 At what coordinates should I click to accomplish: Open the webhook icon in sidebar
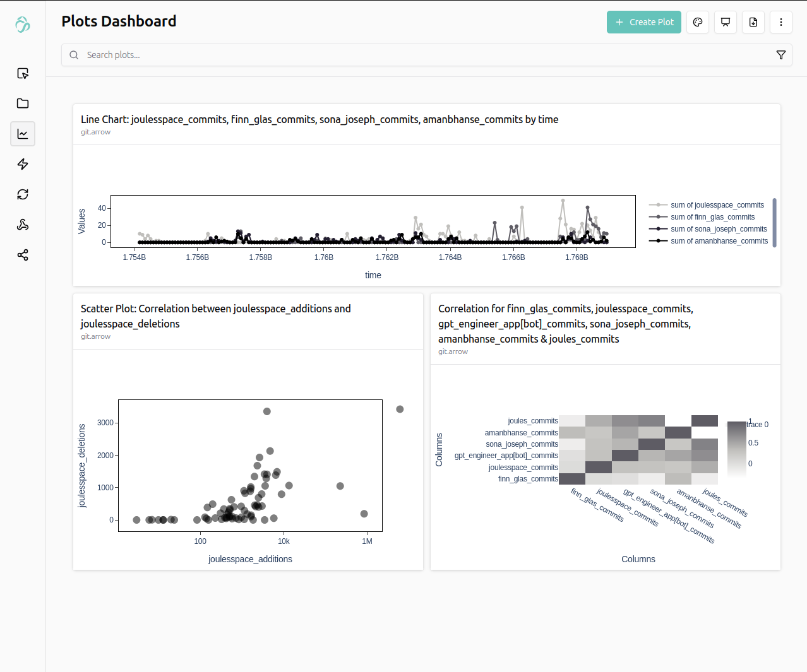click(x=23, y=225)
